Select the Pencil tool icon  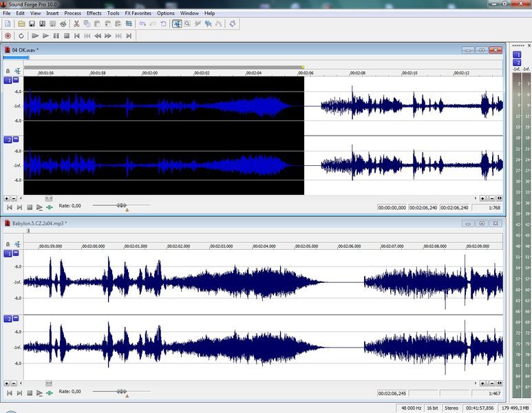pyautogui.click(x=198, y=24)
